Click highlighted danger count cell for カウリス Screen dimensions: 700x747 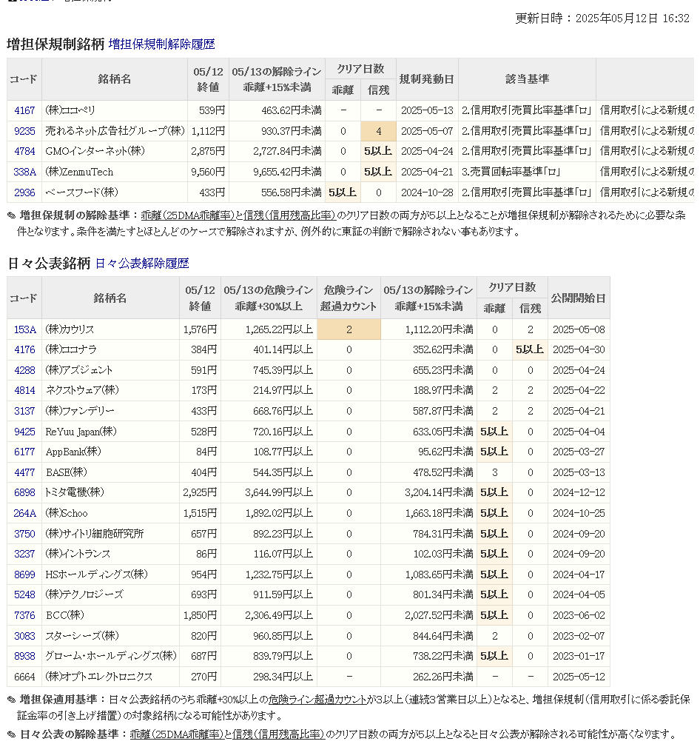[x=349, y=329]
